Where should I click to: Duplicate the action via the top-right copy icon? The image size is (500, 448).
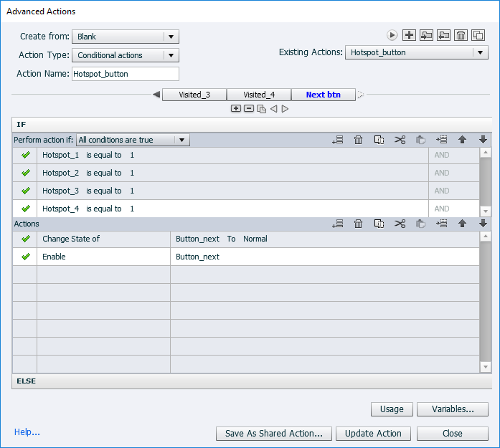[x=478, y=35]
